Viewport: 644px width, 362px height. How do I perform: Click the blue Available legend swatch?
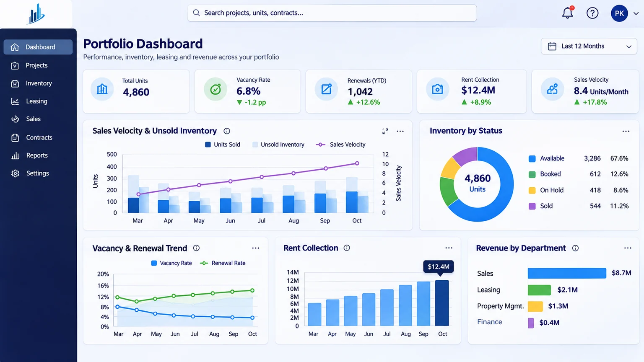[x=532, y=159]
